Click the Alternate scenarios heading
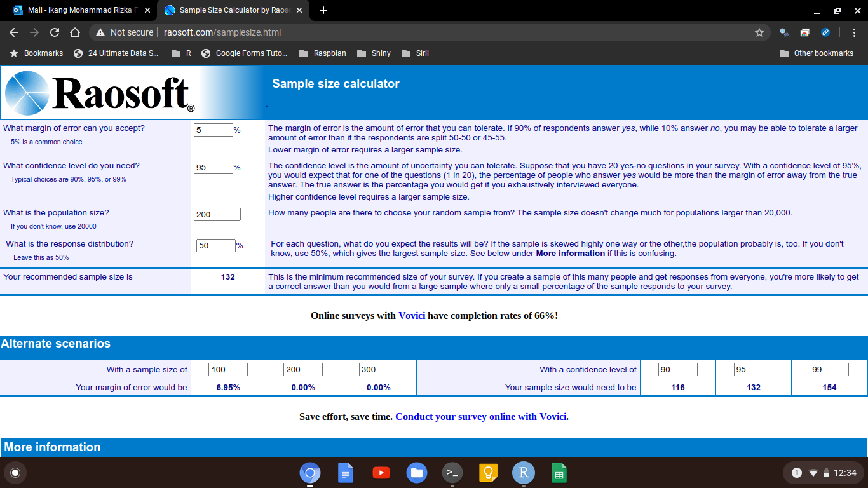The width and height of the screenshot is (868, 488). [56, 344]
